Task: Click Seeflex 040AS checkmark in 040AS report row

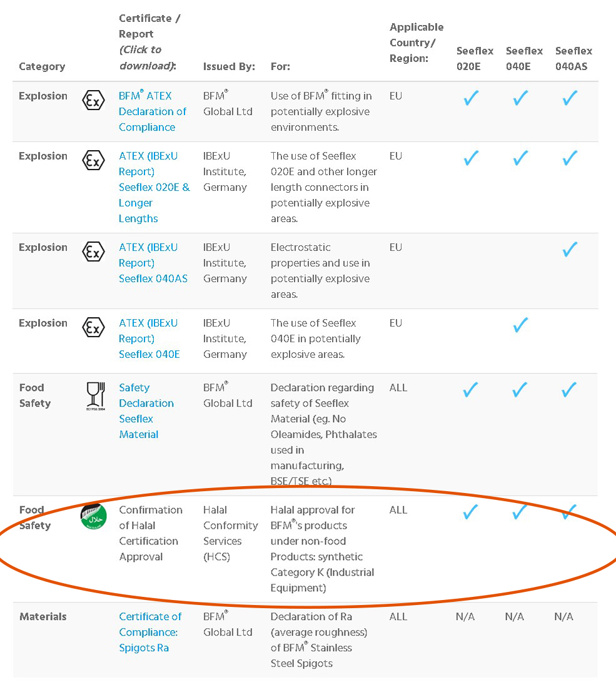Action: [x=570, y=250]
